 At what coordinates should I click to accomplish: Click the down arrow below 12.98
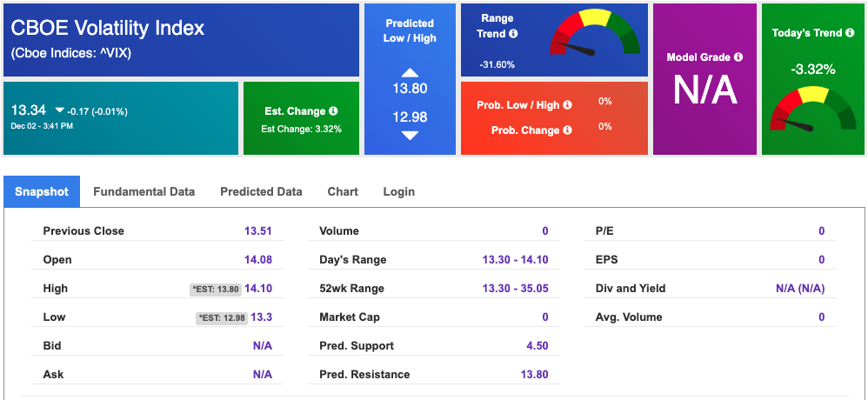[410, 136]
